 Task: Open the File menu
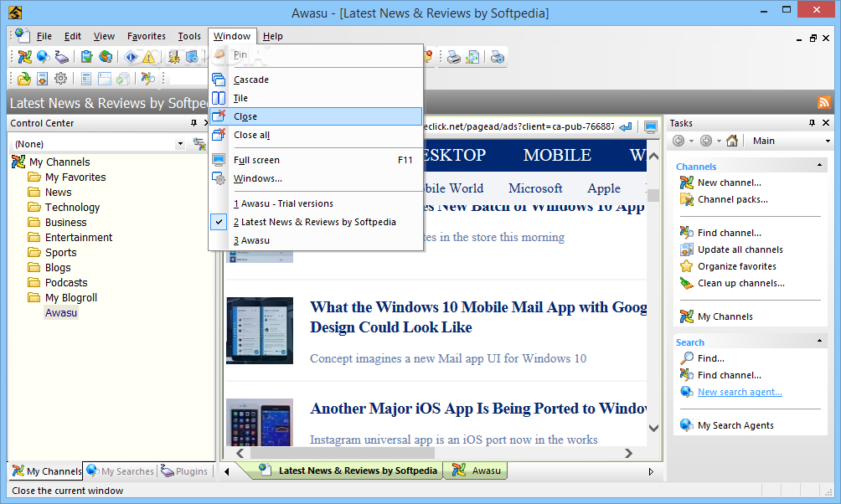click(x=44, y=36)
